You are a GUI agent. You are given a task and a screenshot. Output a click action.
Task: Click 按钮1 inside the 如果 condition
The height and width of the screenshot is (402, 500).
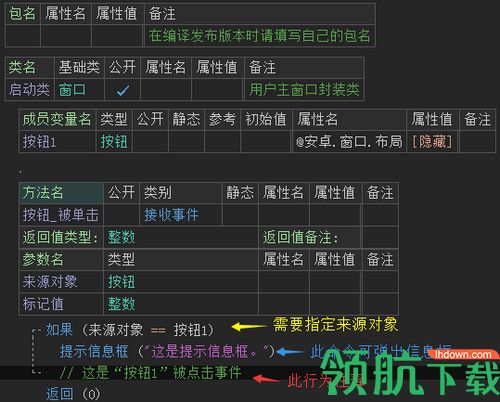[x=191, y=330]
